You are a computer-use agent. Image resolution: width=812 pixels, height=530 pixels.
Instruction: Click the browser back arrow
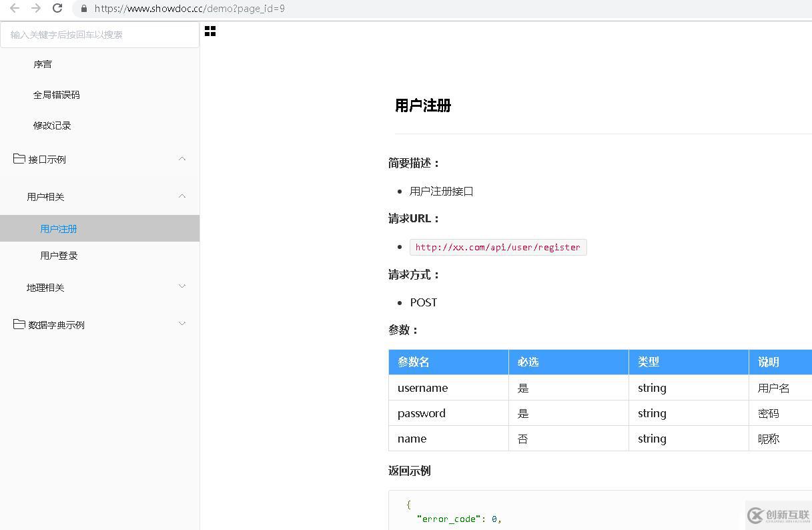tap(15, 9)
